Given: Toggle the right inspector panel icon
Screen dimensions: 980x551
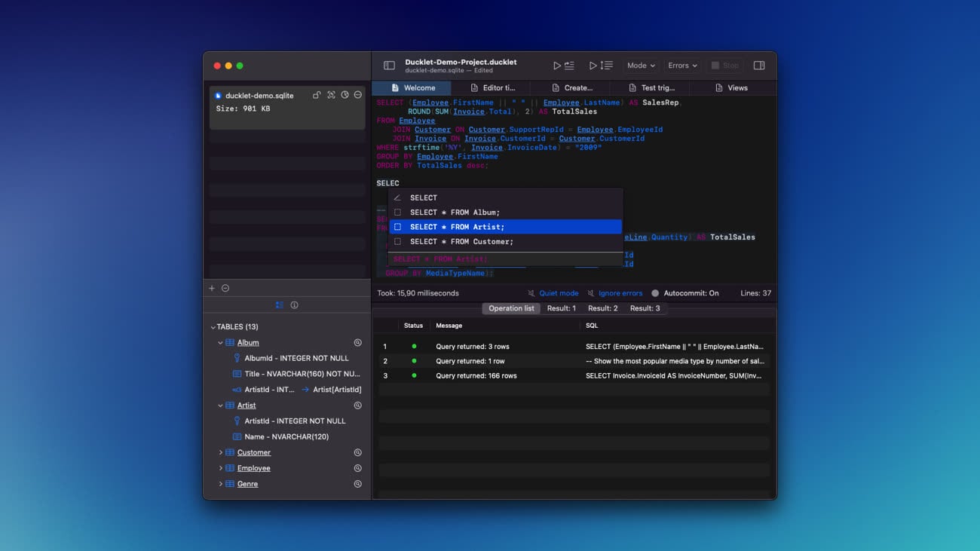Looking at the screenshot, I should click(x=759, y=66).
